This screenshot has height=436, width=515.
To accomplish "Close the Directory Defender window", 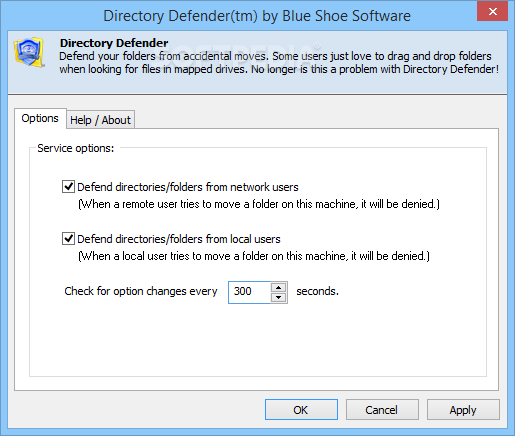I will tap(493, 11).
